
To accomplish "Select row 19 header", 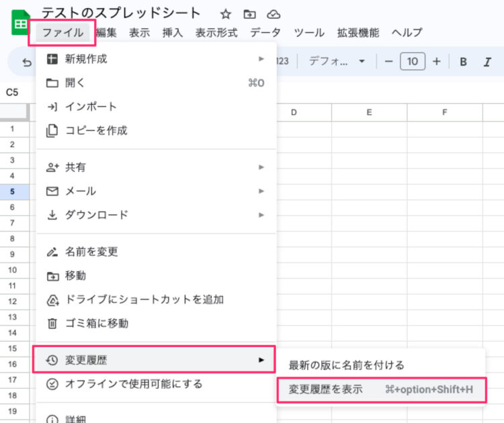I will pos(15,412).
